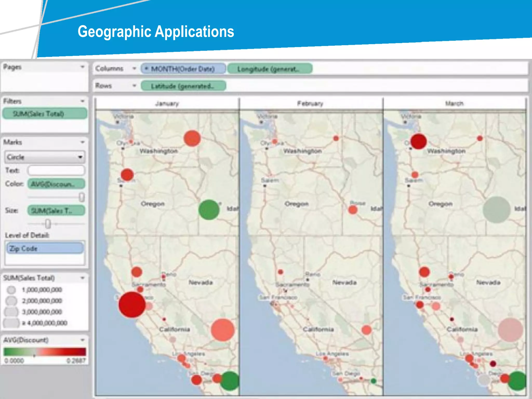Open the Rows shelf dropdown arrow
Image resolution: width=532 pixels, height=399 pixels.
(x=134, y=85)
